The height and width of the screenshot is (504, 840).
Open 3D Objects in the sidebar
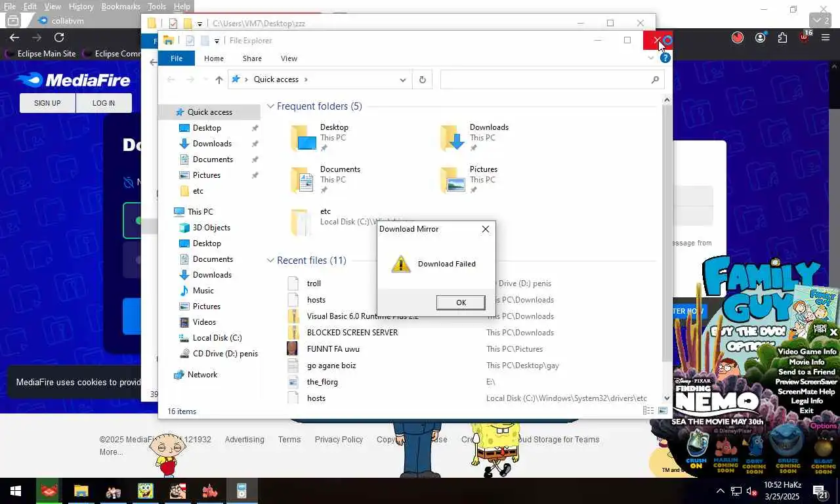pyautogui.click(x=211, y=228)
